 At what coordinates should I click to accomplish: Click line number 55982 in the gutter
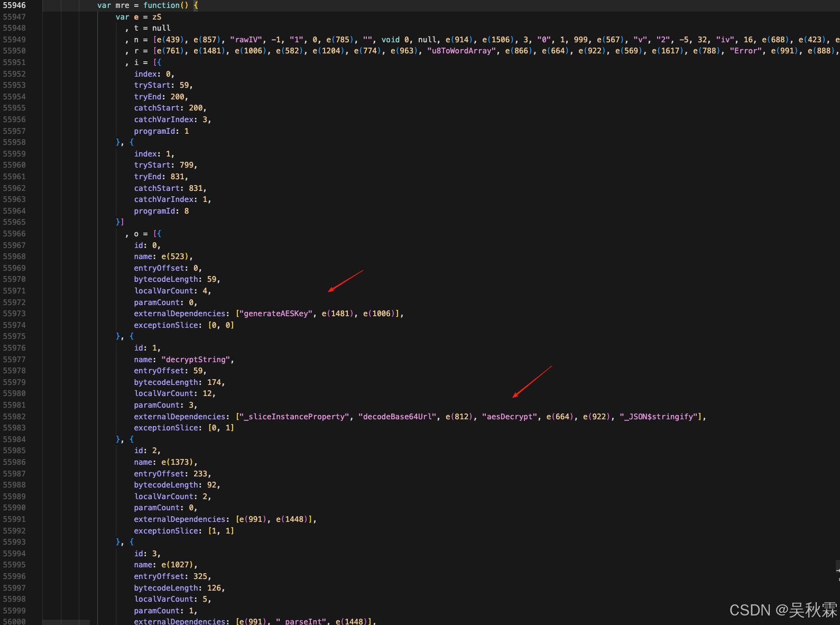pyautogui.click(x=14, y=417)
